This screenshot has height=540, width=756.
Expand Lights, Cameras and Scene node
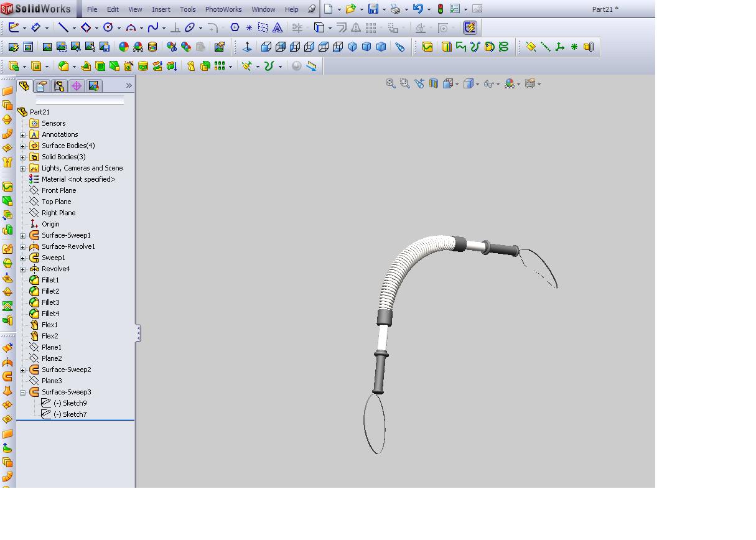point(23,169)
